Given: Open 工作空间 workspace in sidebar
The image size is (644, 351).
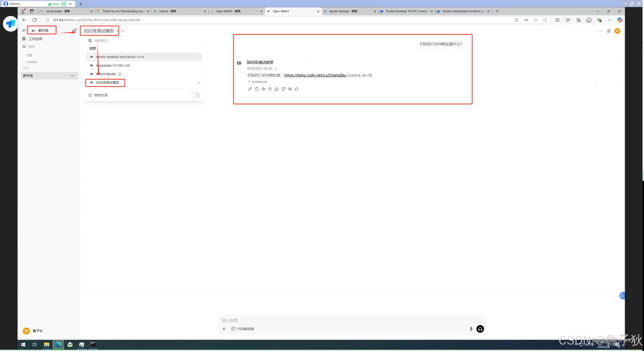Looking at the screenshot, I should pyautogui.click(x=35, y=39).
